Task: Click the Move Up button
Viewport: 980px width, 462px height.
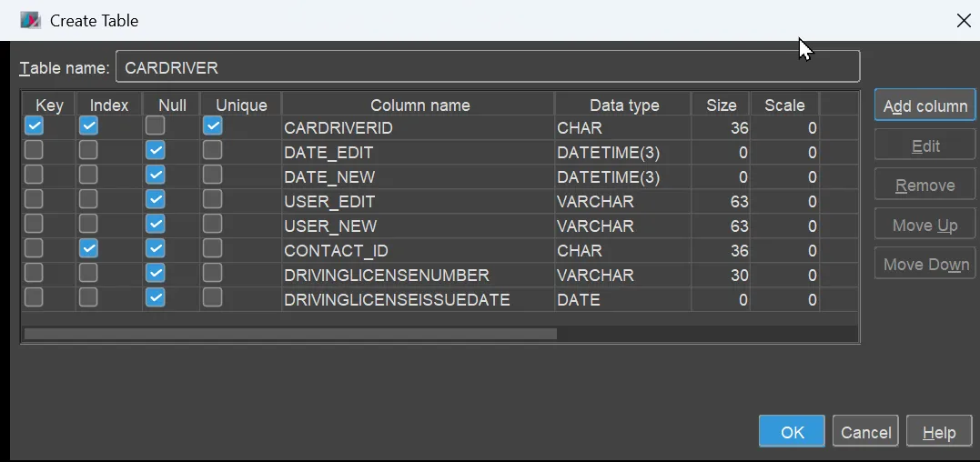Action: [925, 225]
